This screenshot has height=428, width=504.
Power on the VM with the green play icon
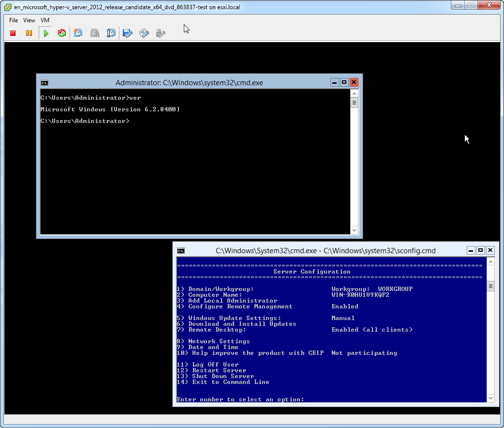point(45,33)
